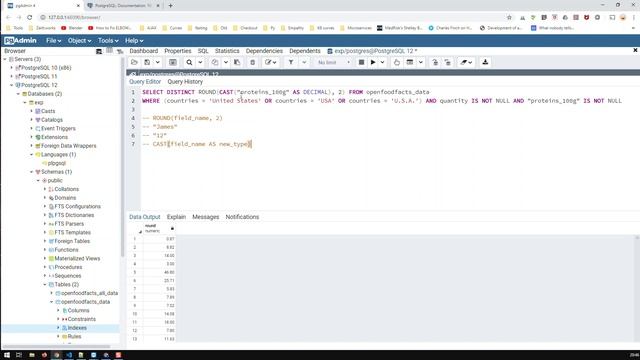This screenshot has height=360, width=640.
Task: Open the File menu
Action: (53, 41)
